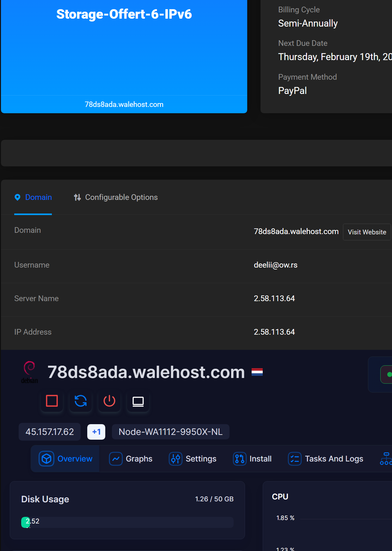Select the Overview tab

tap(65, 459)
